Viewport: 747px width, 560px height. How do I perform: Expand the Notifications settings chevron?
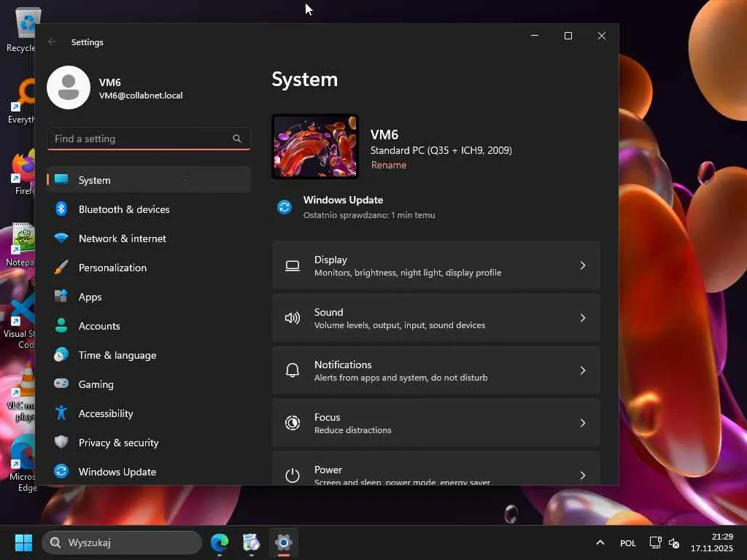click(x=583, y=370)
